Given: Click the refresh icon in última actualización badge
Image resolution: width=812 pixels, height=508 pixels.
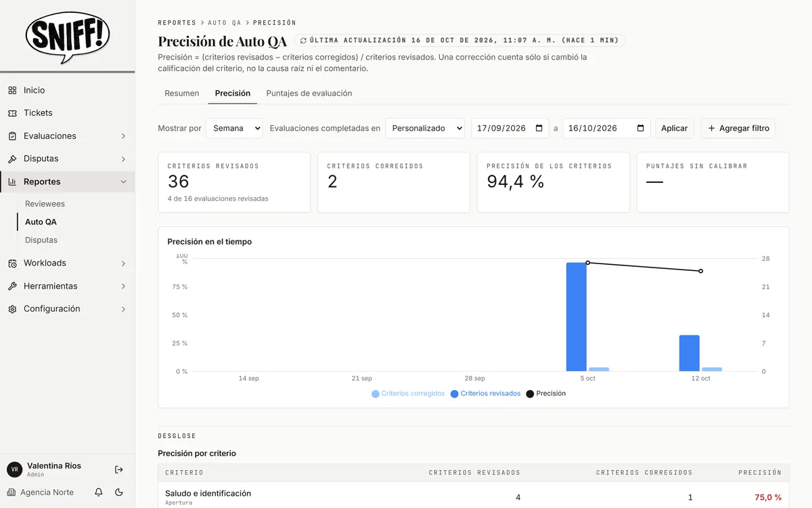Looking at the screenshot, I should point(303,41).
